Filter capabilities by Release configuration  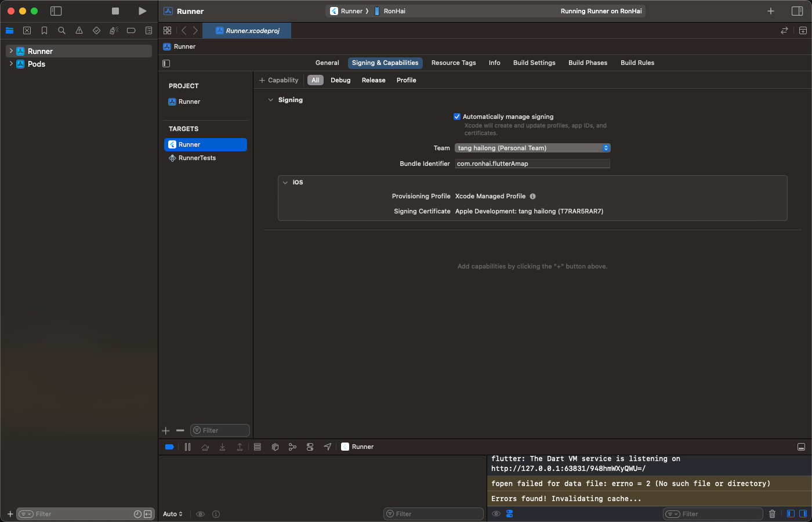click(374, 80)
